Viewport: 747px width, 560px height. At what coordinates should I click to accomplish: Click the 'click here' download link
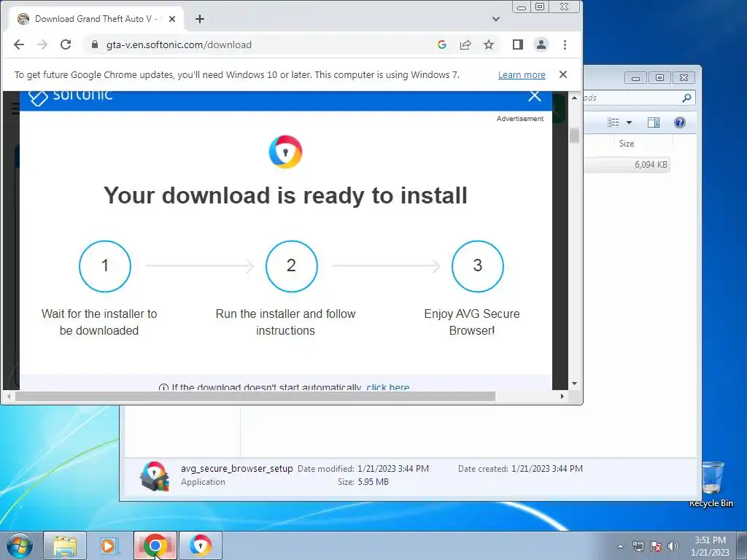click(388, 387)
